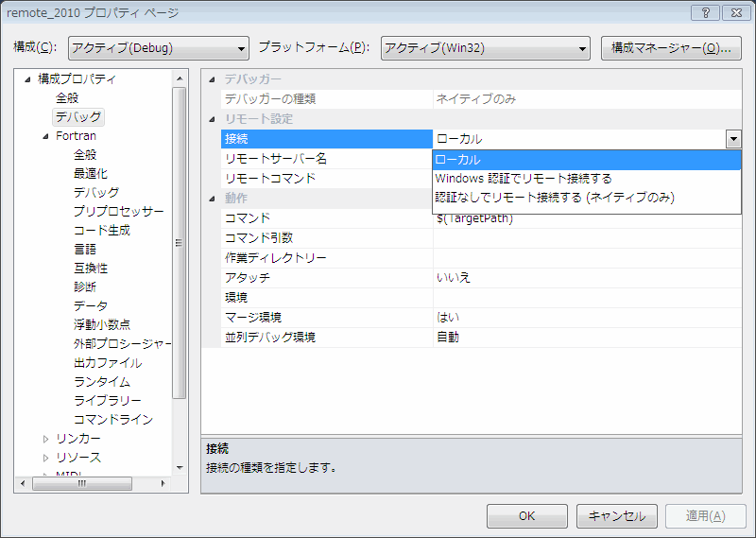Expand the リソース tree node
The height and width of the screenshot is (538, 756).
click(45, 458)
